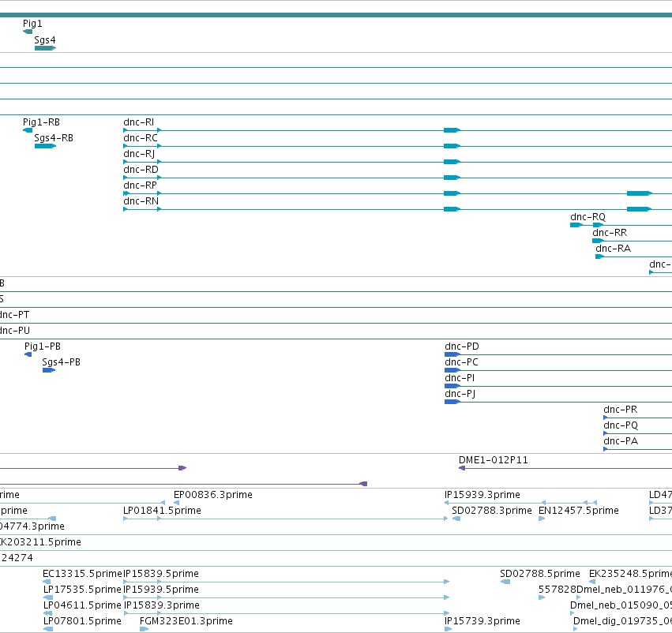Select the 557828 feature label
672x633 pixels.
tap(557, 590)
